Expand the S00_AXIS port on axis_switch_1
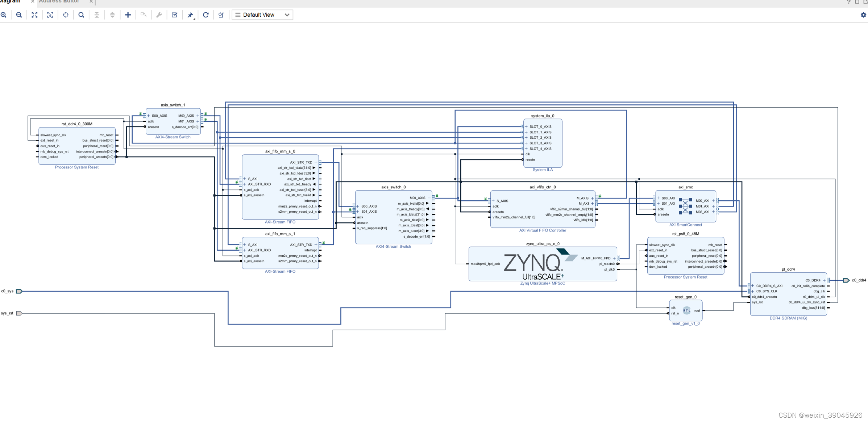868x422 pixels. tap(149, 116)
